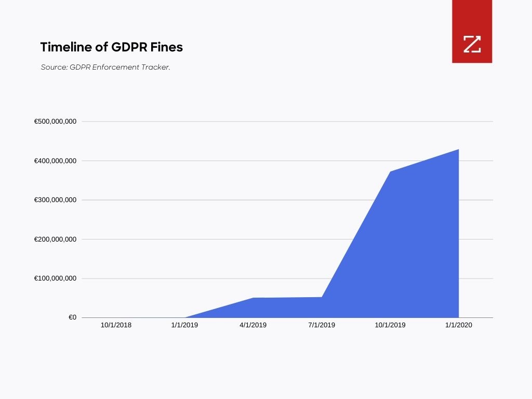532x399 pixels.
Task: Click the 1/1/2019 date label
Action: pyautogui.click(x=184, y=325)
